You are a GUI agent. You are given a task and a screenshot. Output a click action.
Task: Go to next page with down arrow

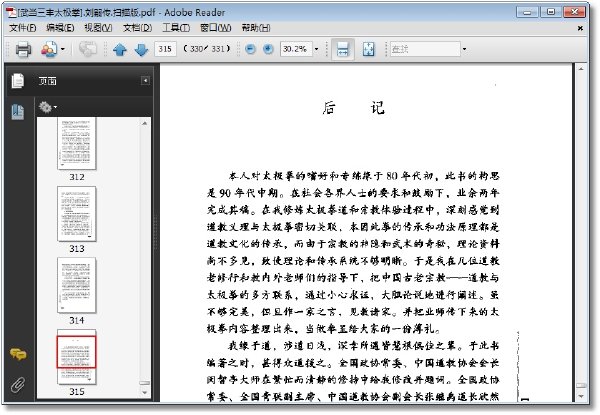tap(141, 49)
